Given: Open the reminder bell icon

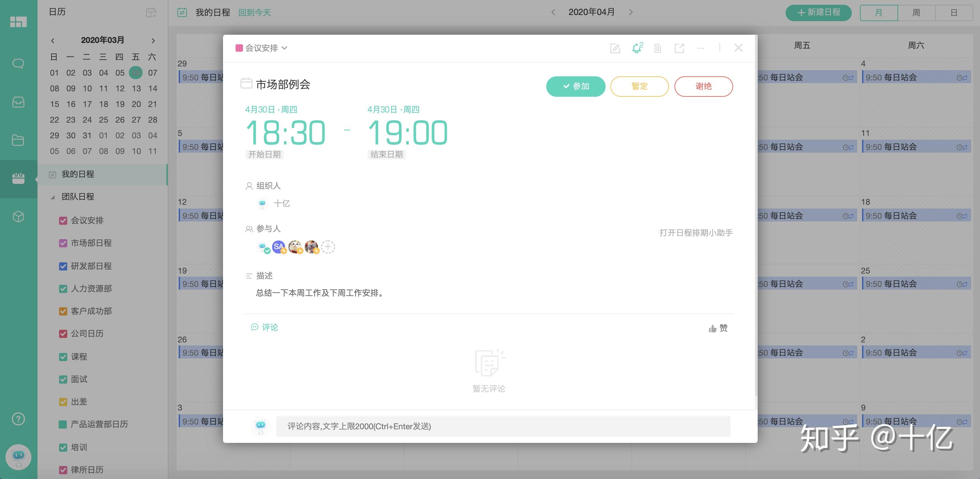Looking at the screenshot, I should point(637,48).
